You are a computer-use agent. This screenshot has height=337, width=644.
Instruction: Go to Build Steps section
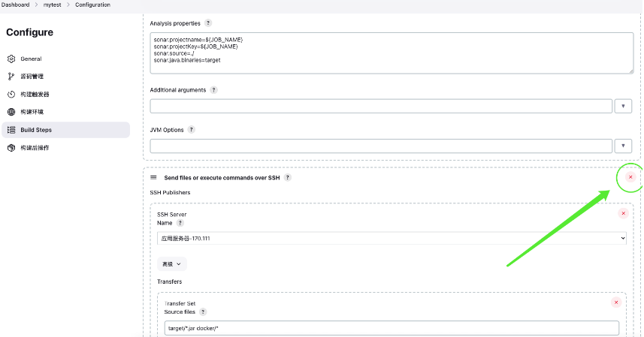coord(65,130)
